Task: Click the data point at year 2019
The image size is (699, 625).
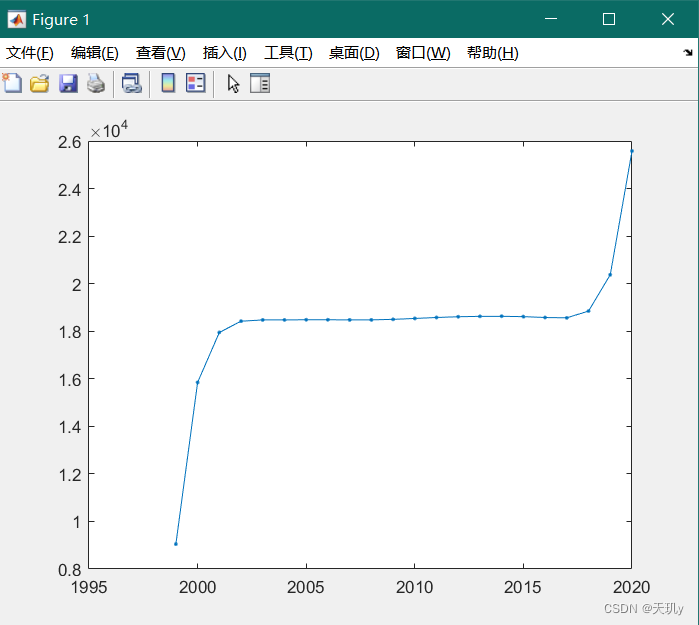Action: pyautogui.click(x=610, y=275)
